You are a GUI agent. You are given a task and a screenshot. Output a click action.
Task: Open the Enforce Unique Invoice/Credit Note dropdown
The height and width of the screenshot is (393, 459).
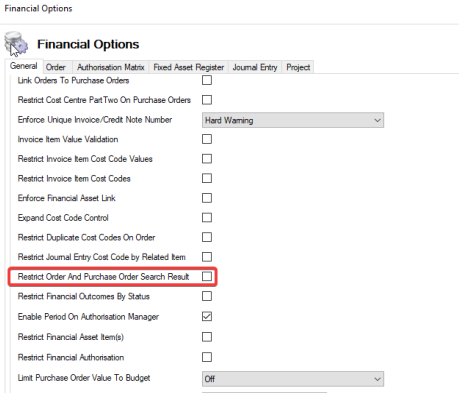(x=293, y=120)
